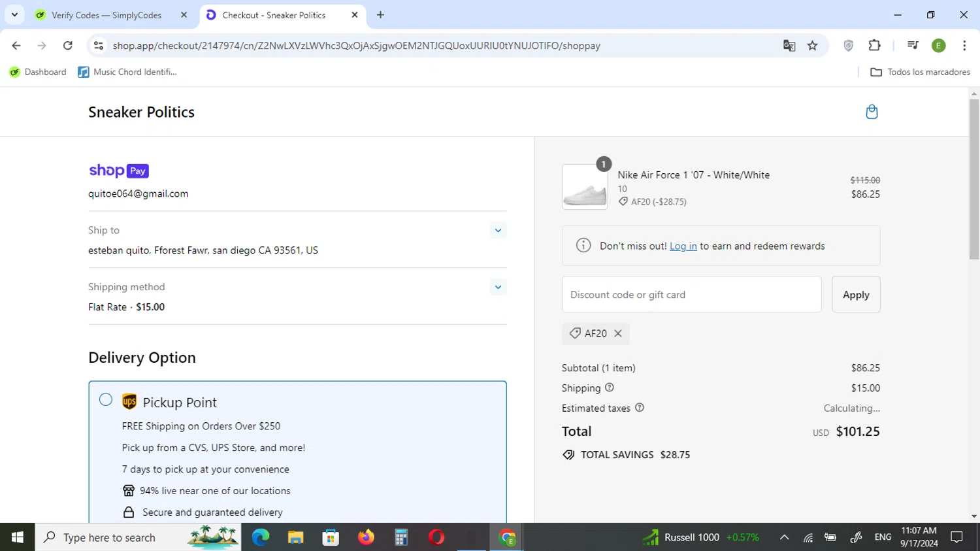
Task: Open the browser shield extension icon
Action: point(849,46)
